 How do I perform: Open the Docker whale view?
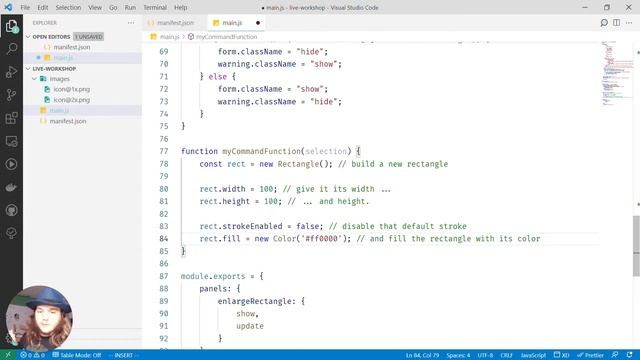11,187
